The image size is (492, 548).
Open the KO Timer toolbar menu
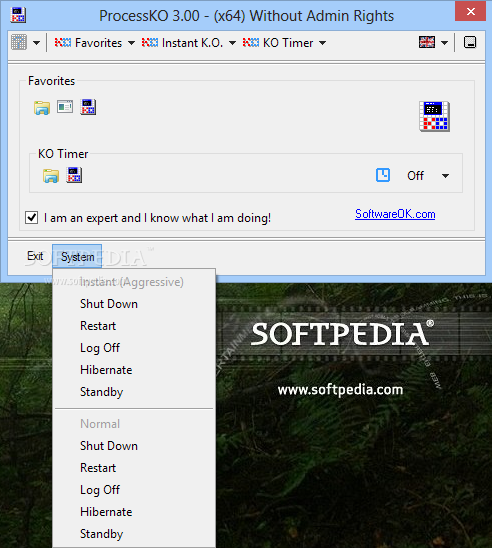[278, 43]
